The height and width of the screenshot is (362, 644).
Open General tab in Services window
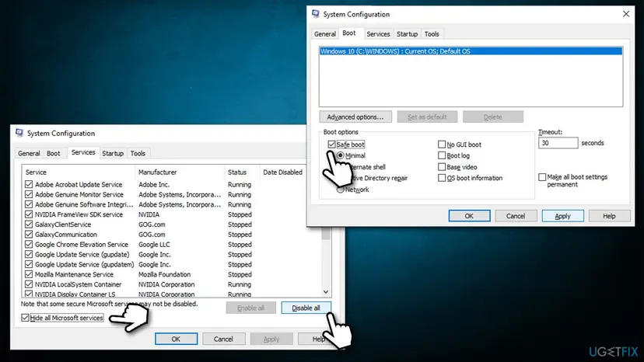(29, 154)
